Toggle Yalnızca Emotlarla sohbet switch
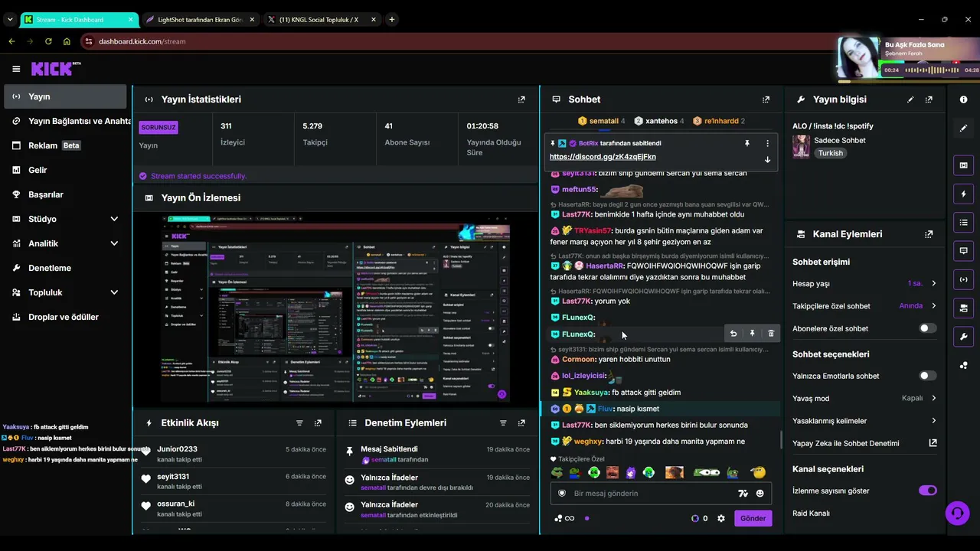Image resolution: width=980 pixels, height=551 pixels. point(927,376)
